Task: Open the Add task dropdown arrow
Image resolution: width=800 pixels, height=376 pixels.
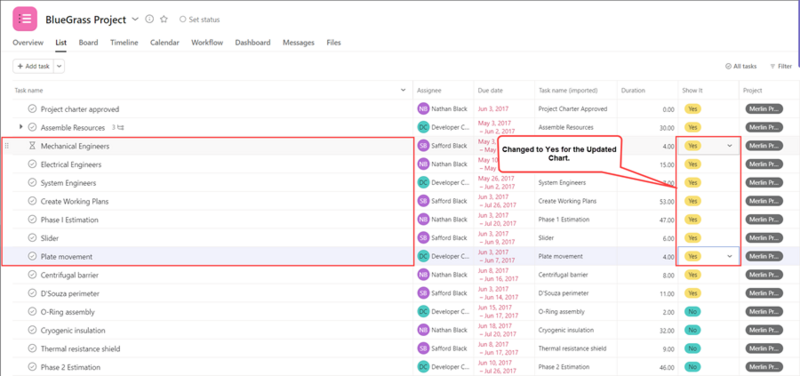Action: 59,66
